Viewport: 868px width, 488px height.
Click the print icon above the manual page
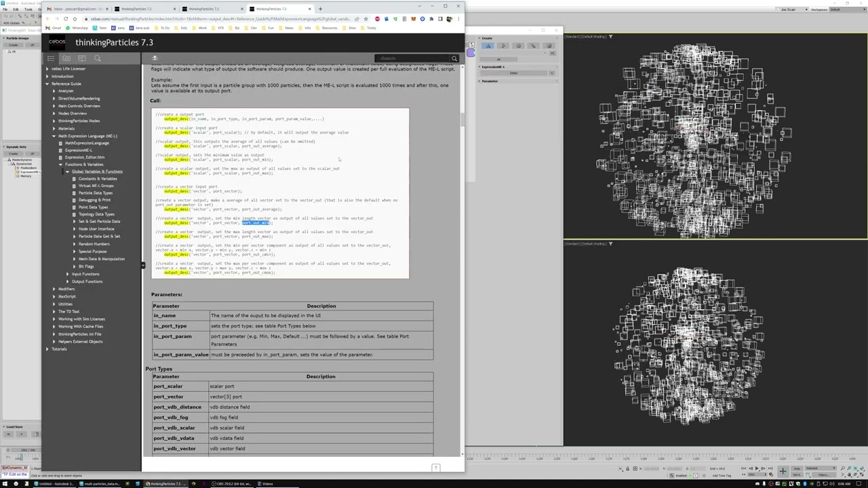[155, 58]
